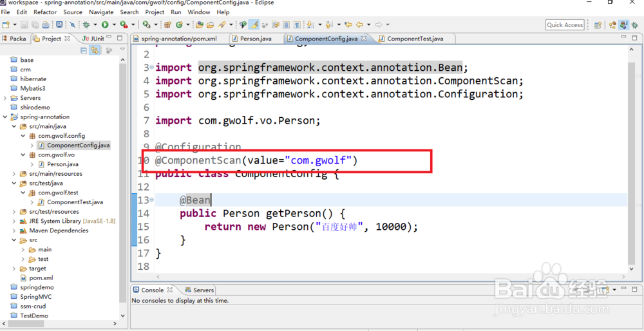Viewport: 644px width, 331px height.
Task: Toggle Show Whitespace Characters pilcrow icon
Action: [297, 24]
